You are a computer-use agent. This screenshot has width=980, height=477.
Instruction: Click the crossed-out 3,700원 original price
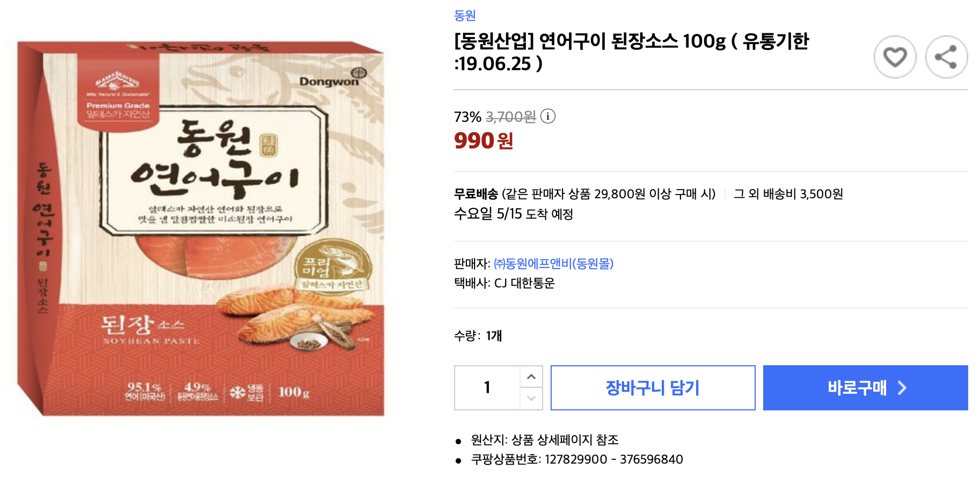(510, 117)
